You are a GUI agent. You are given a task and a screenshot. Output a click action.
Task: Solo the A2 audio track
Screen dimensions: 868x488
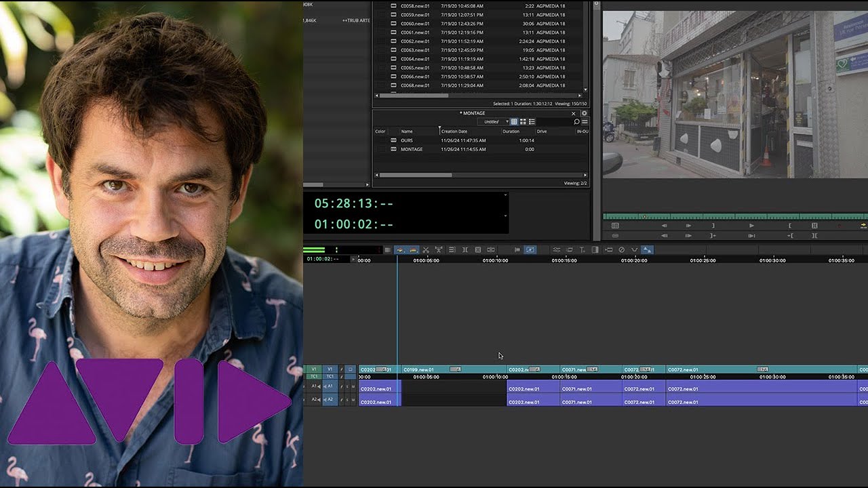click(x=347, y=399)
